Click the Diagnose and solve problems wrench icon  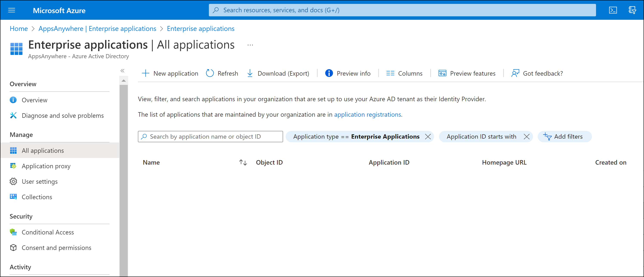(x=13, y=115)
